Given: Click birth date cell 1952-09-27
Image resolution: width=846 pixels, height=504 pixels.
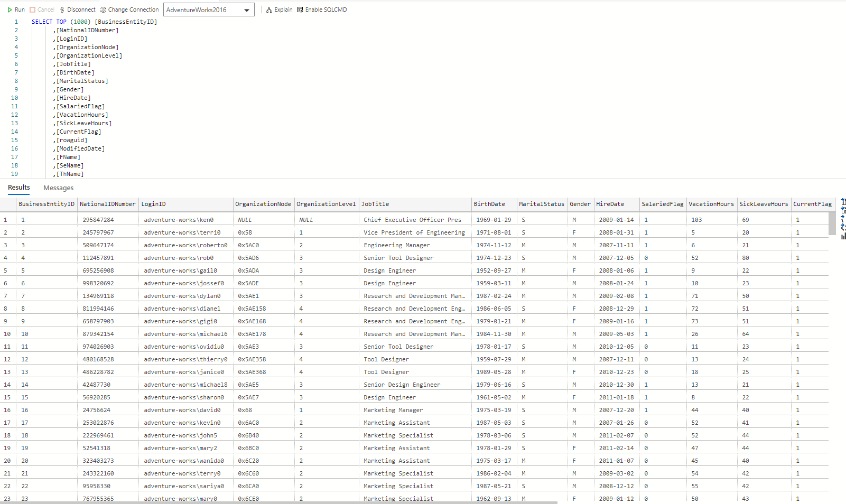Looking at the screenshot, I should (x=494, y=270).
